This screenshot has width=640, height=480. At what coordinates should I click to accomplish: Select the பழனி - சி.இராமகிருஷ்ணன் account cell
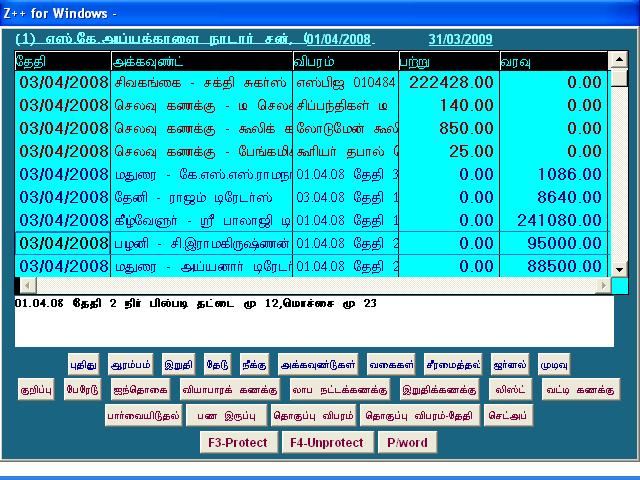click(202, 243)
